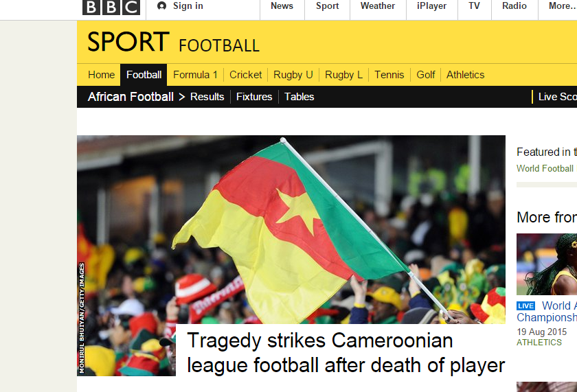The width and height of the screenshot is (577, 392).
Task: Open the Sport link in top bar
Action: click(327, 6)
